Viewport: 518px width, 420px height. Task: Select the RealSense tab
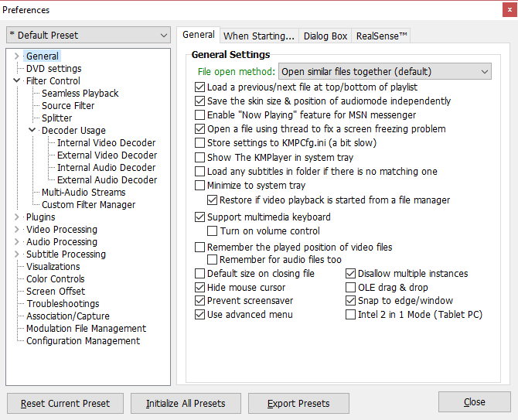tap(381, 36)
